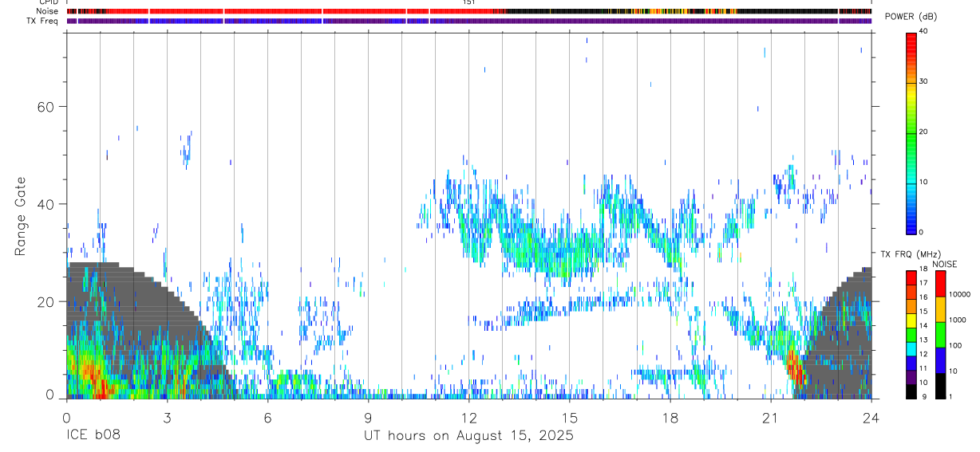Image resolution: width=980 pixels, height=452 pixels.
Task: Click the 60 label on the Range Gate axis
Action: (47, 107)
